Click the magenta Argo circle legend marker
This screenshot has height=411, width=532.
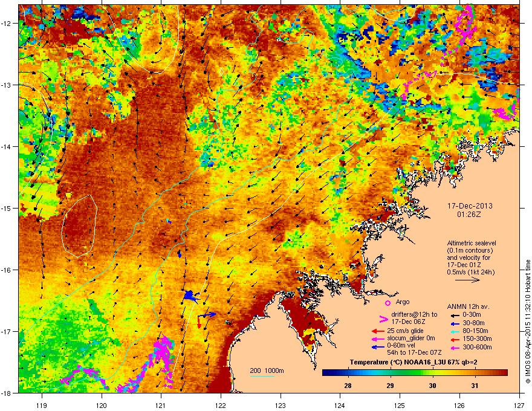tap(388, 303)
